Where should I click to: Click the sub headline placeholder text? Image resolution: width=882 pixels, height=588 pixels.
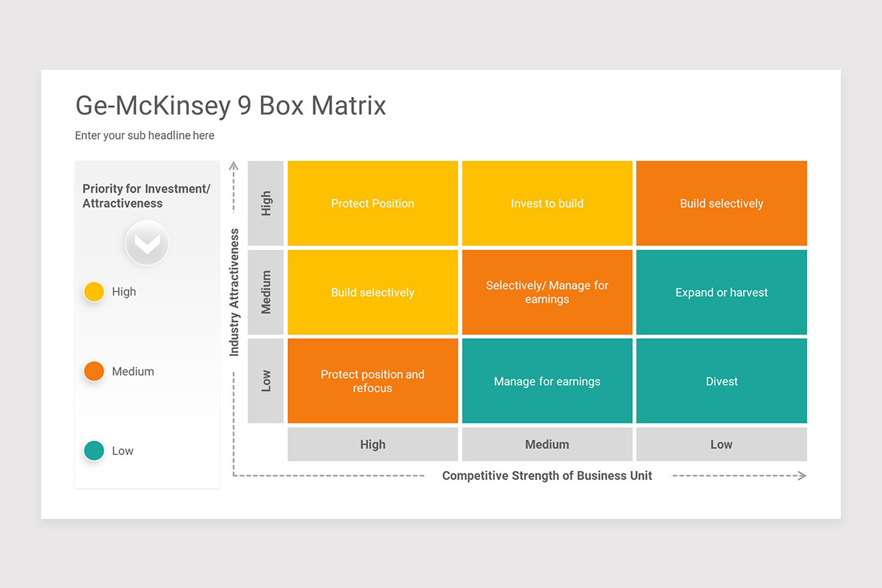coord(144,135)
